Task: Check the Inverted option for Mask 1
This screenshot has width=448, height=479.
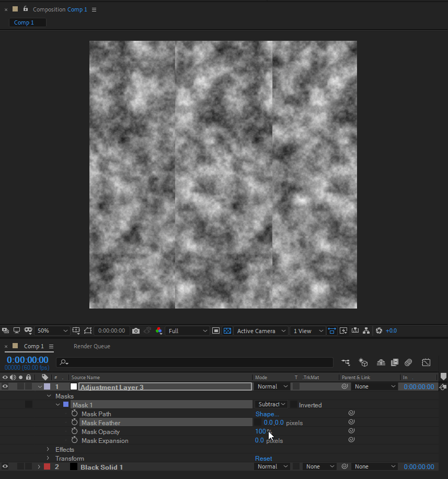Action: click(x=293, y=404)
